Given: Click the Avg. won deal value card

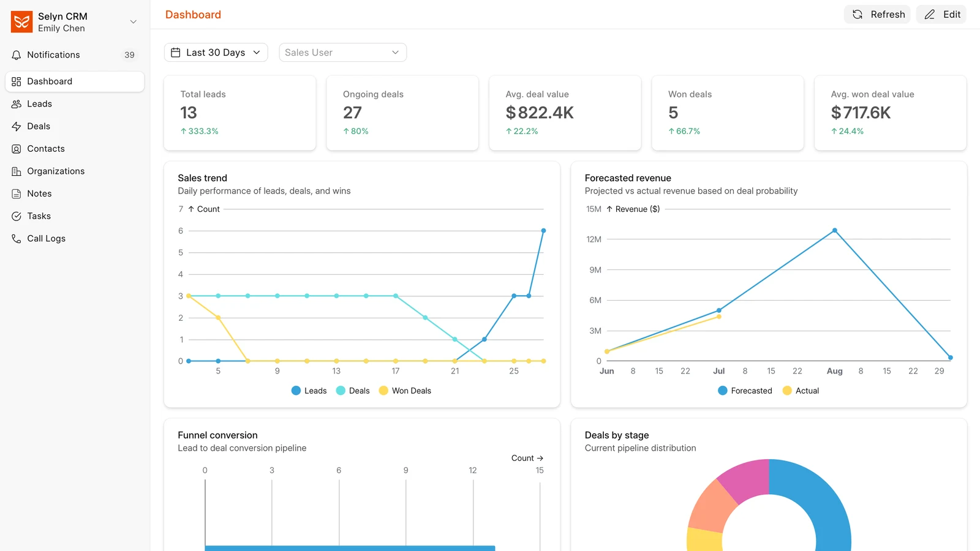Looking at the screenshot, I should pyautogui.click(x=891, y=113).
